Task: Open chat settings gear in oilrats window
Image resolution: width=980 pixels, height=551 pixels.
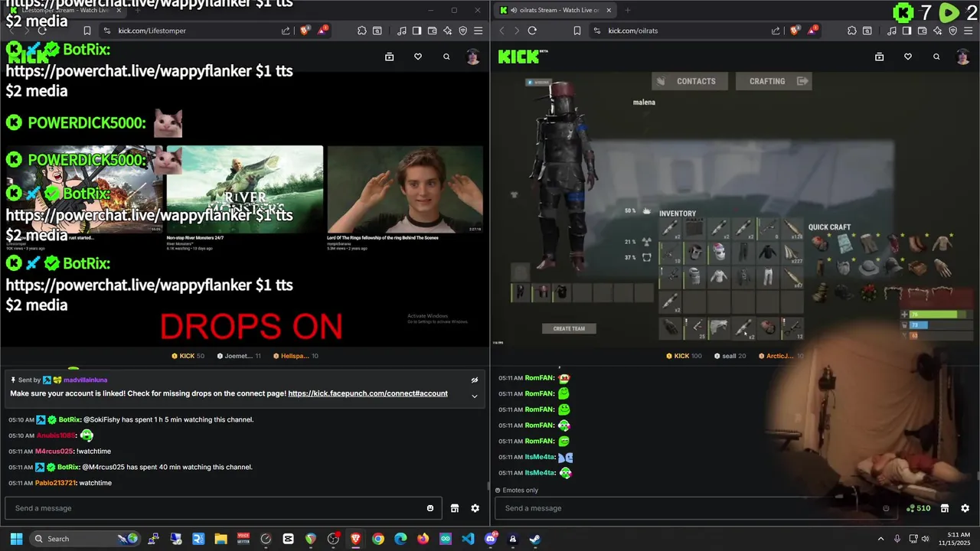Action: pyautogui.click(x=965, y=508)
